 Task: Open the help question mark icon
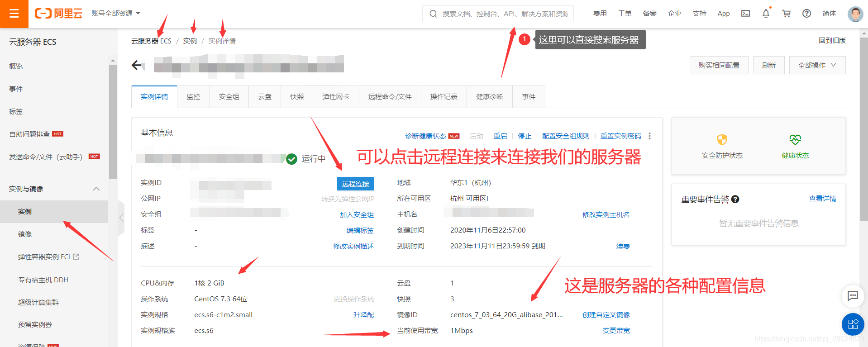click(806, 14)
